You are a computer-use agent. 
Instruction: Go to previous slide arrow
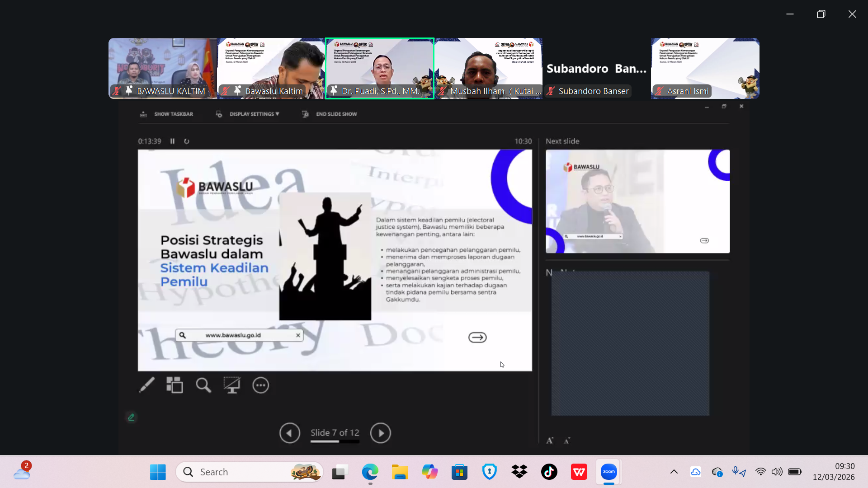[x=289, y=433]
